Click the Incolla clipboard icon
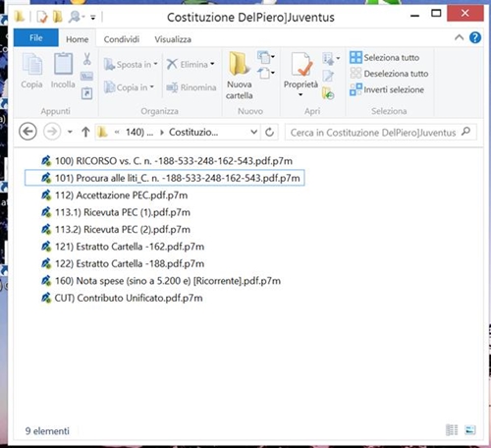The width and height of the screenshot is (491, 448). point(63,64)
